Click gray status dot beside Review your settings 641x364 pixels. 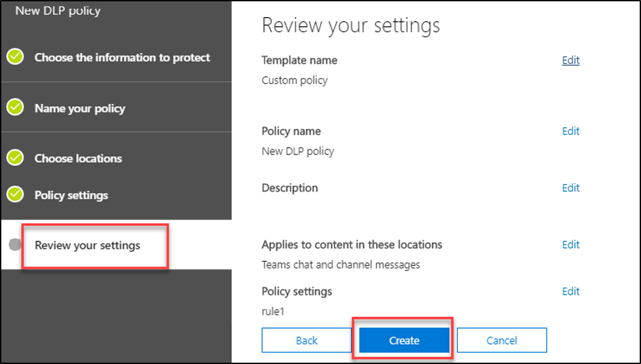[x=15, y=246]
